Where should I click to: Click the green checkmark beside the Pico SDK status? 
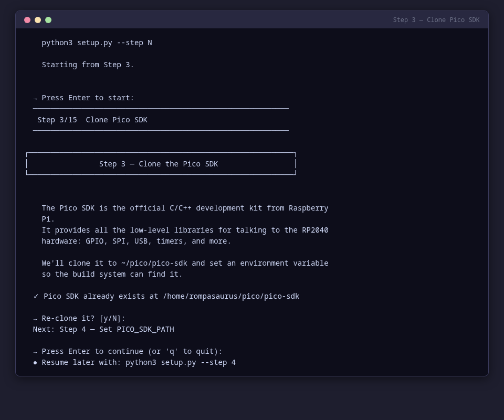coord(35,296)
